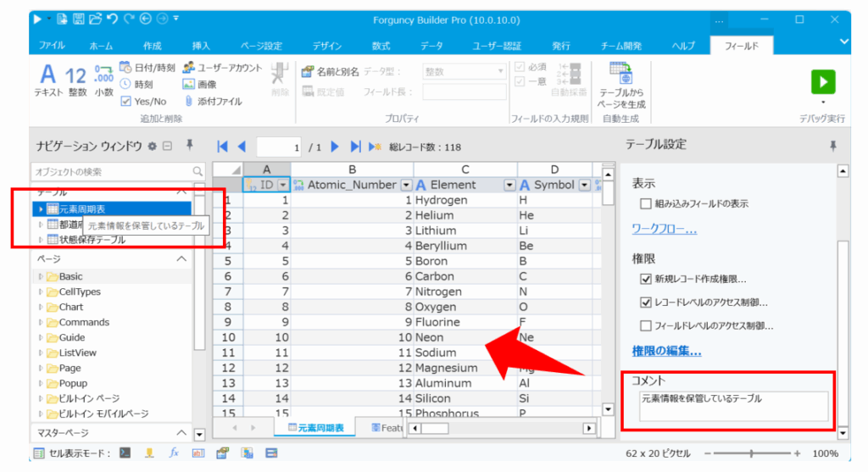Select the 元素周期表 sheet tab
This screenshot has width=868, height=472.
point(315,428)
